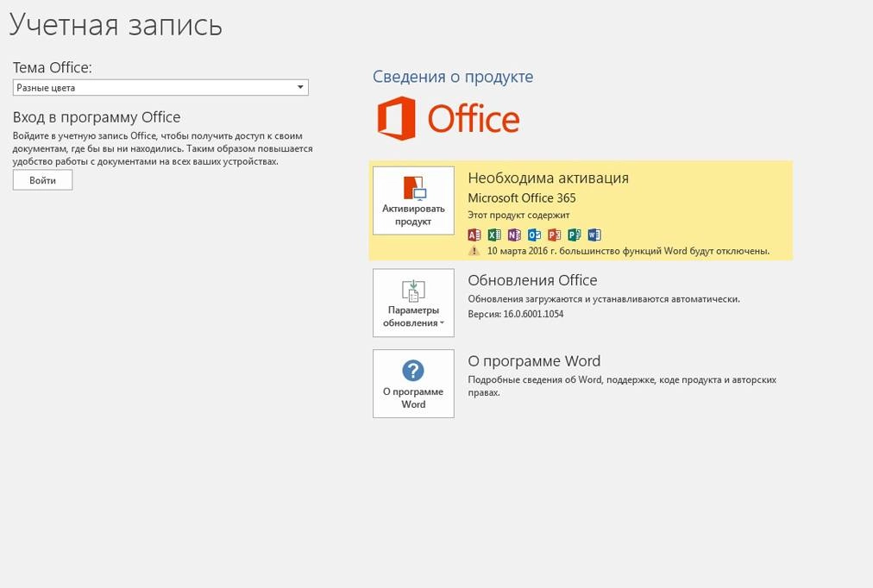Click the Активировать продукт button
873x588 pixels.
tap(413, 201)
